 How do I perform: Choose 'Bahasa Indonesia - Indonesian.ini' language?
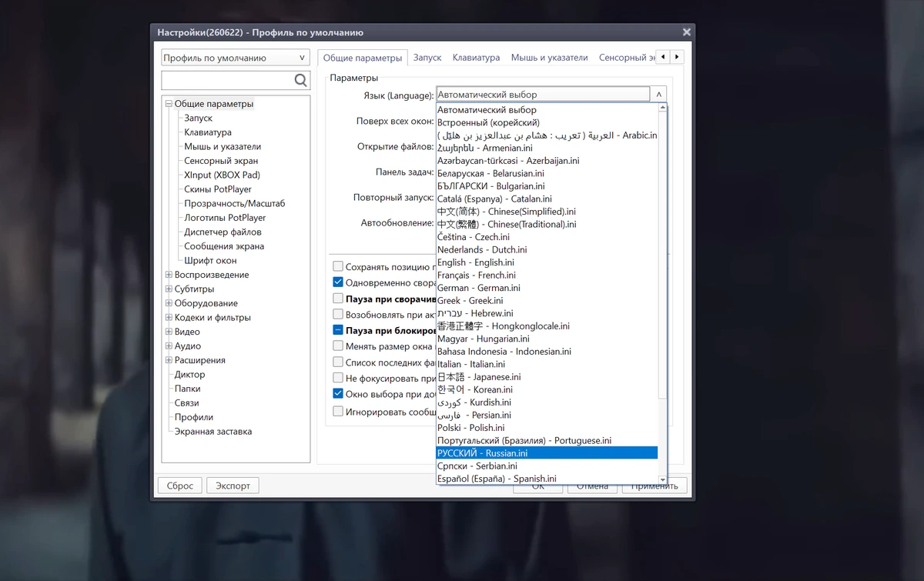tap(547, 352)
